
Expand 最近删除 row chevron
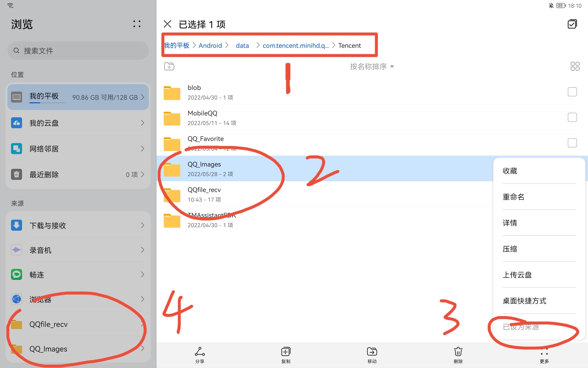pos(143,174)
